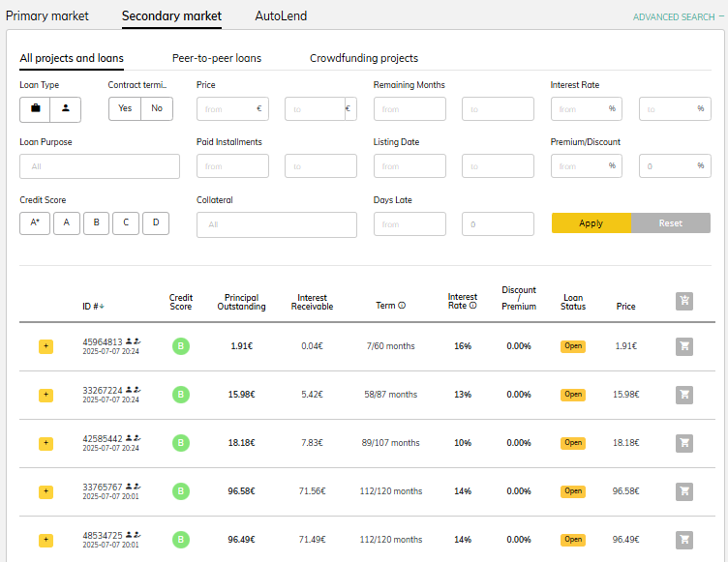Click the Listing Date from field
Screen dimensions: 728x562
coord(409,166)
